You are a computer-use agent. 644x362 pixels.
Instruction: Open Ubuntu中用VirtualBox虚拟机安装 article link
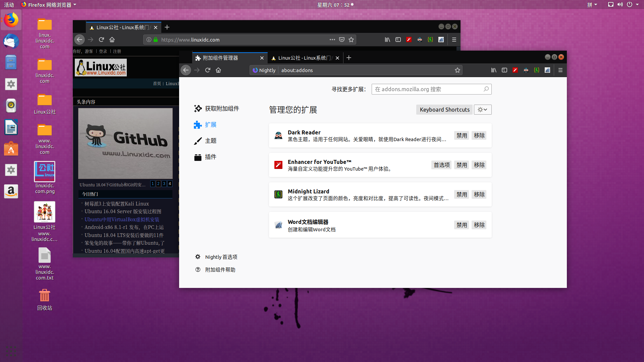[122, 220]
